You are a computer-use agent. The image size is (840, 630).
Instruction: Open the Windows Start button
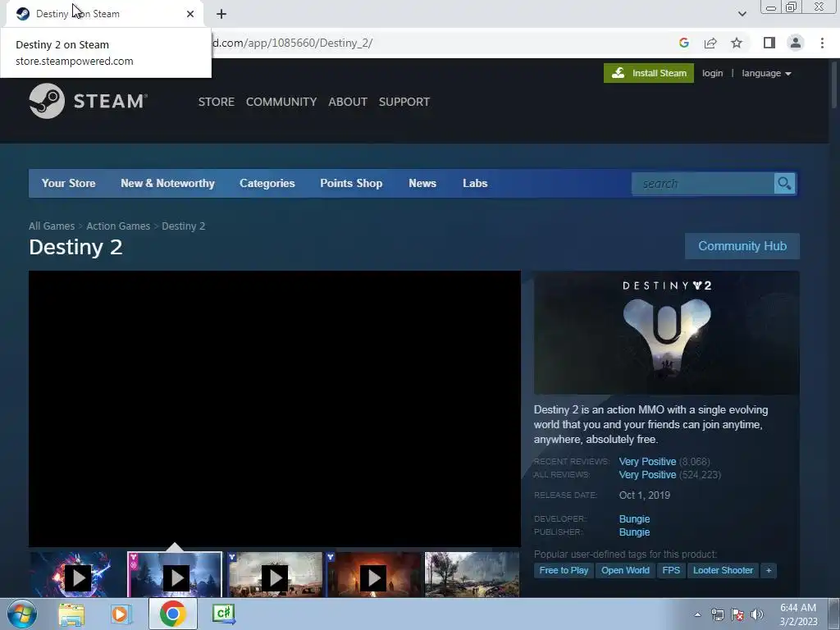pyautogui.click(x=22, y=614)
